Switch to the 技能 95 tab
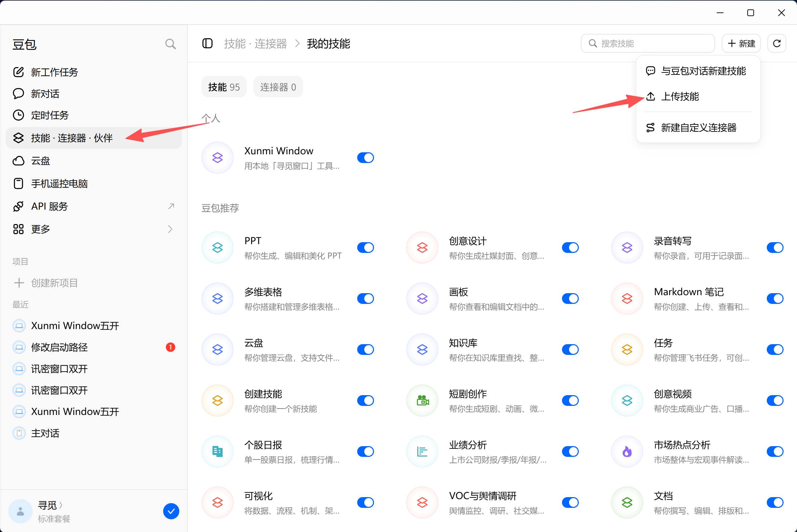Screen dimensions: 797x532 [224, 87]
